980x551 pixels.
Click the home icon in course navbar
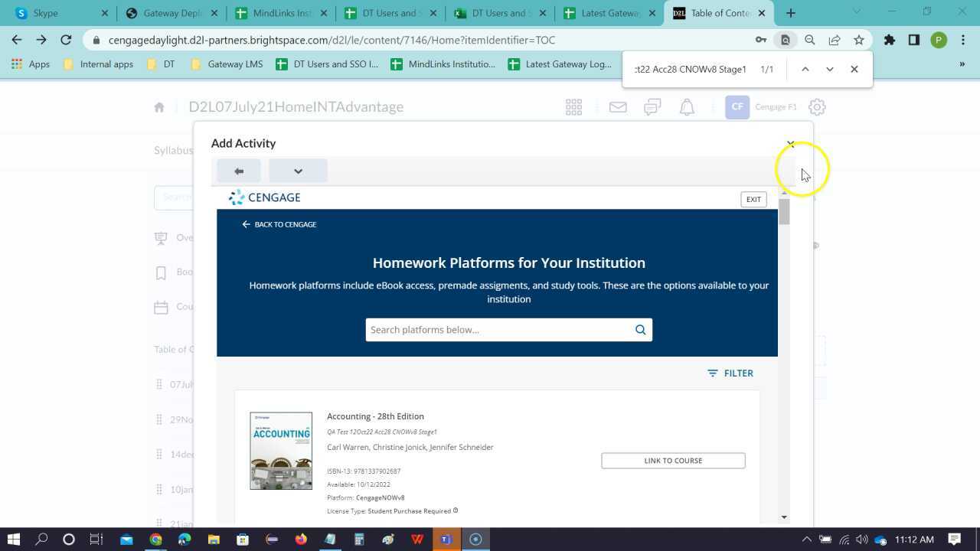click(159, 107)
